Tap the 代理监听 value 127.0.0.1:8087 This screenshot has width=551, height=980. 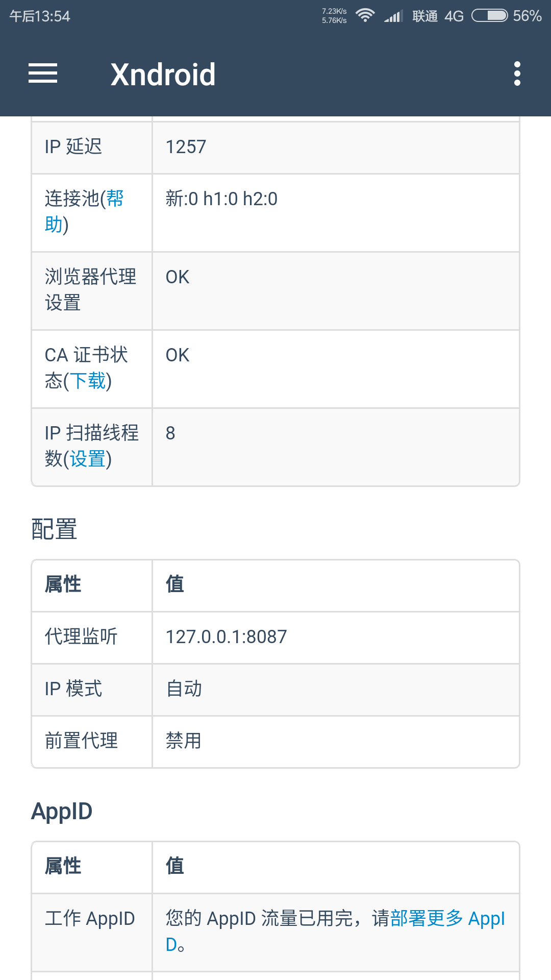click(226, 637)
